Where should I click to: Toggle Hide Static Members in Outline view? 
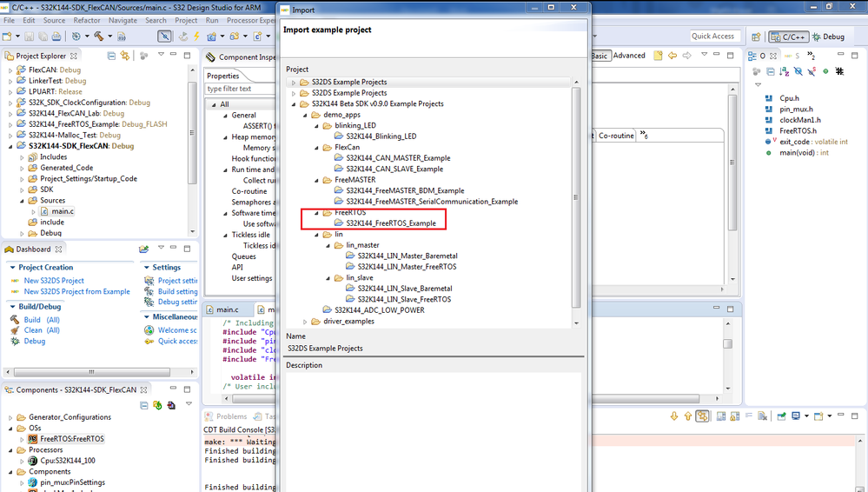point(812,71)
